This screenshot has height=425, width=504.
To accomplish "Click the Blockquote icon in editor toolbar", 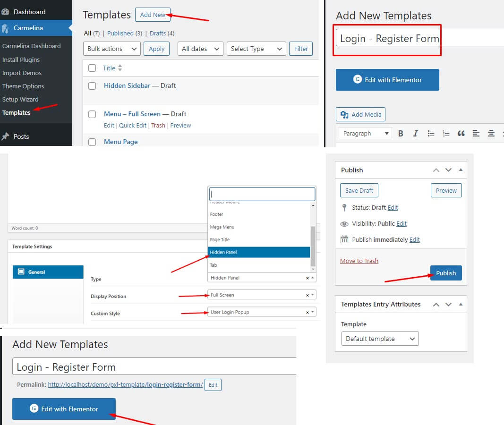I will 461,134.
